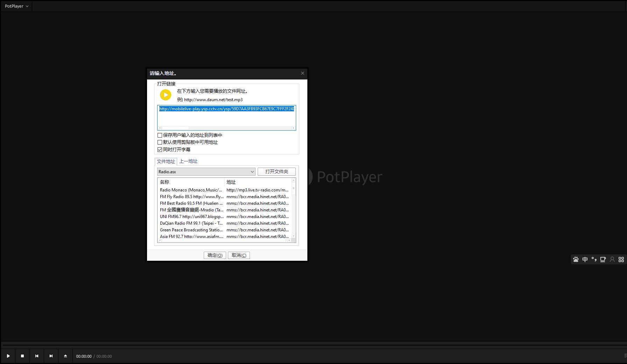Click the 地址 column header
Viewport: 627px width, 364px height.
pyautogui.click(x=258, y=182)
